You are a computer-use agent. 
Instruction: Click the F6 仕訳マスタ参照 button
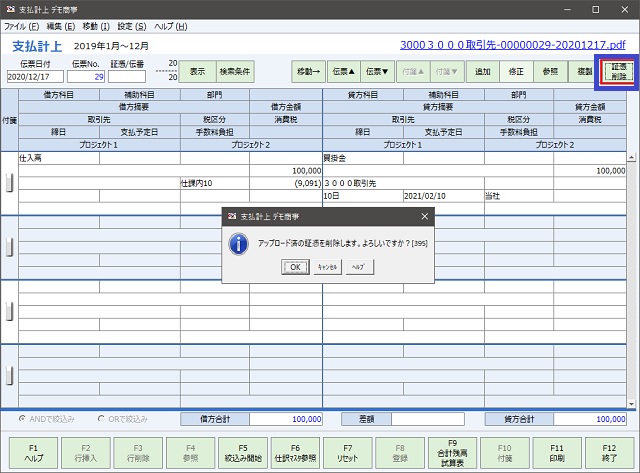tap(296, 453)
